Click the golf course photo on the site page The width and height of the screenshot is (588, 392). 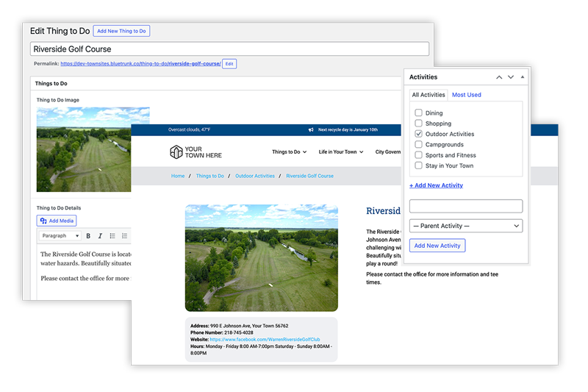tap(262, 258)
